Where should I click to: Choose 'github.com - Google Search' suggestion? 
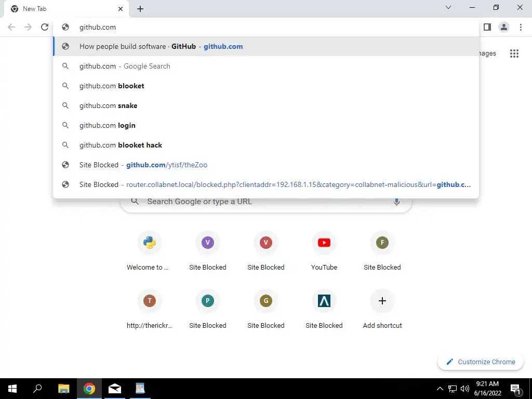[x=267, y=66]
